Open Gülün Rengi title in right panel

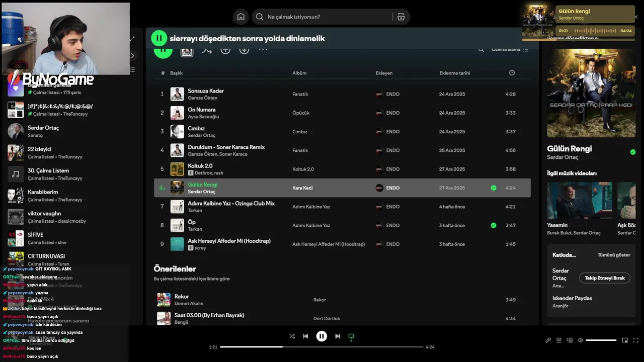[x=570, y=148]
